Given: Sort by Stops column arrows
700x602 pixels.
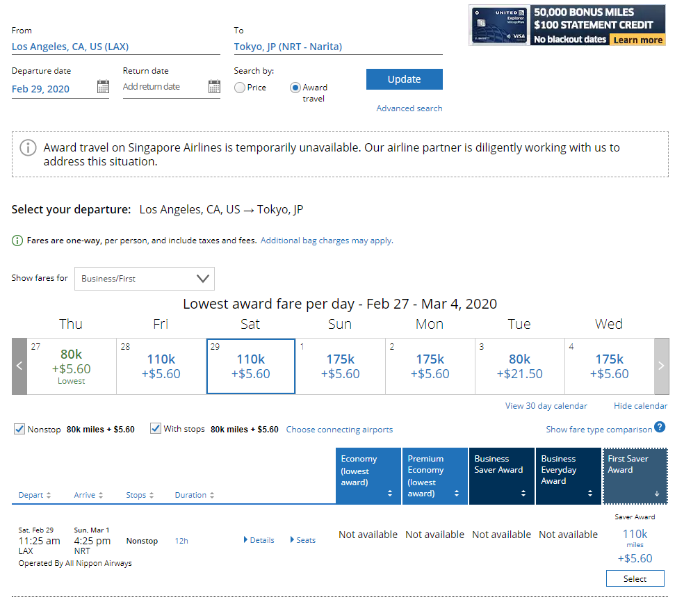Looking at the screenshot, I should point(152,495).
